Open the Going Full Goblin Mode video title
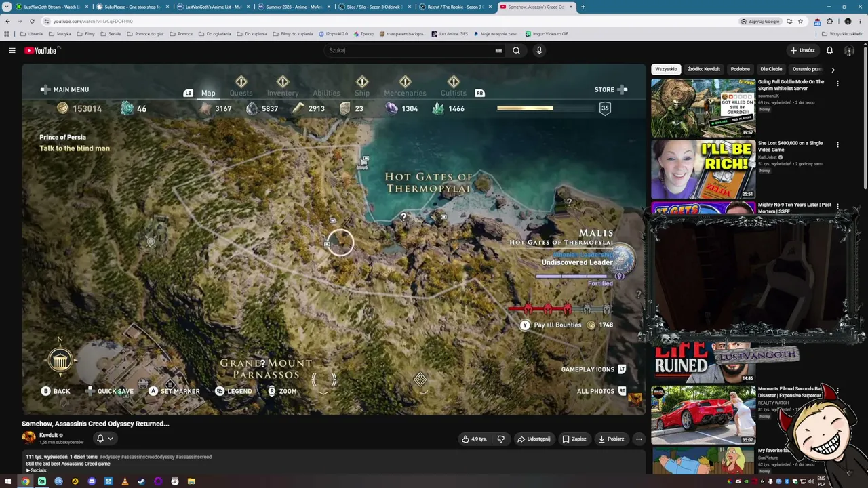This screenshot has width=868, height=488. pos(791,85)
